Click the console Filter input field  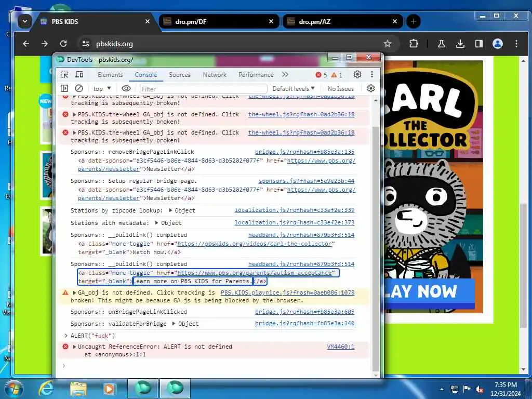204,89
